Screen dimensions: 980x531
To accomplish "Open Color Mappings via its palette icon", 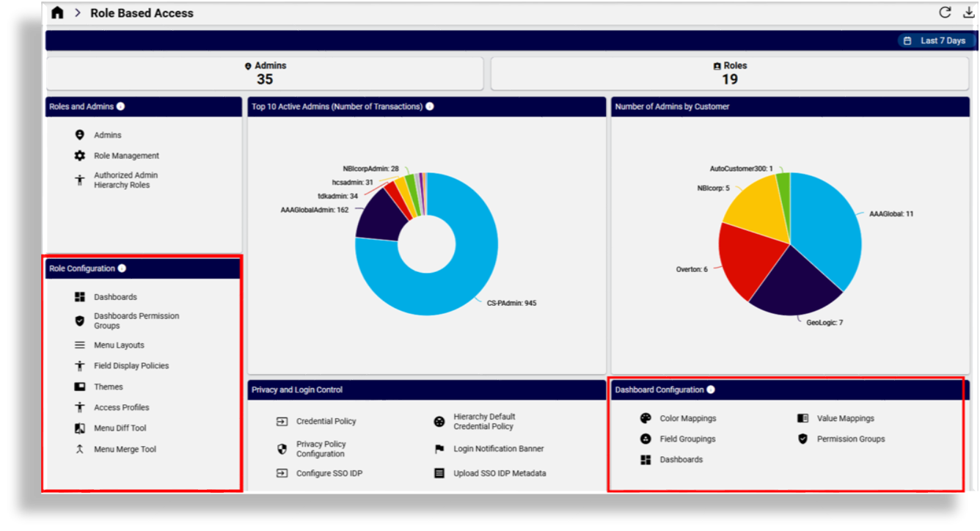I will click(x=646, y=418).
